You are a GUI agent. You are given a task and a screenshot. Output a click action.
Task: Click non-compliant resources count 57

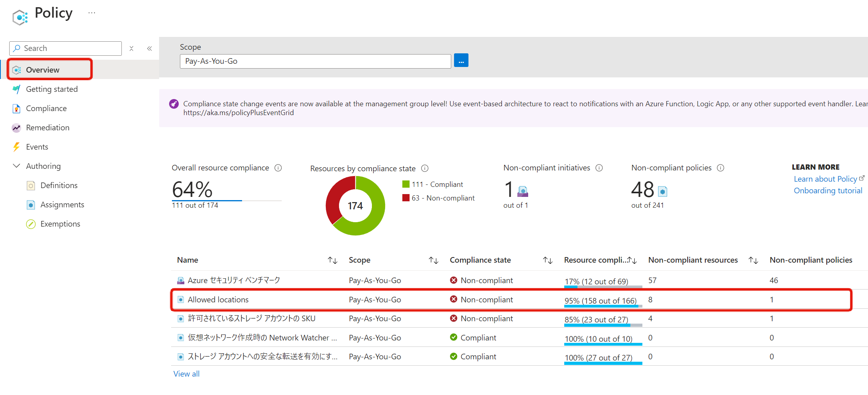click(652, 280)
